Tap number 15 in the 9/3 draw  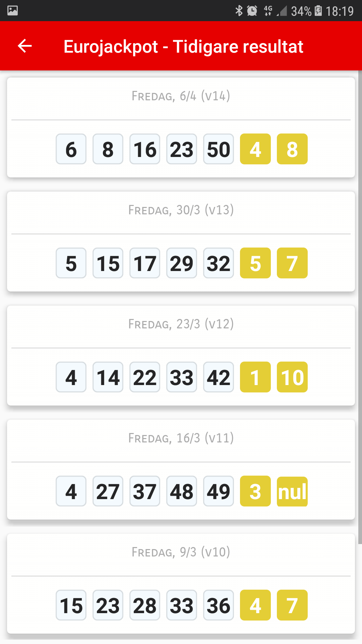[71, 605]
